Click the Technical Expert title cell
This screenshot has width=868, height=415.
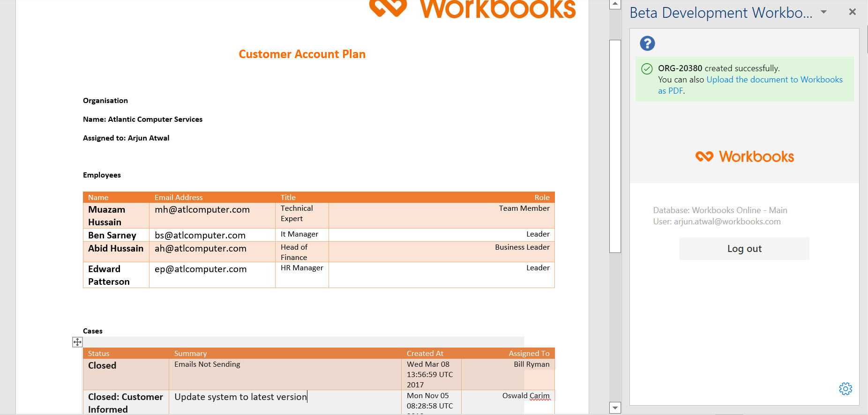pos(302,215)
